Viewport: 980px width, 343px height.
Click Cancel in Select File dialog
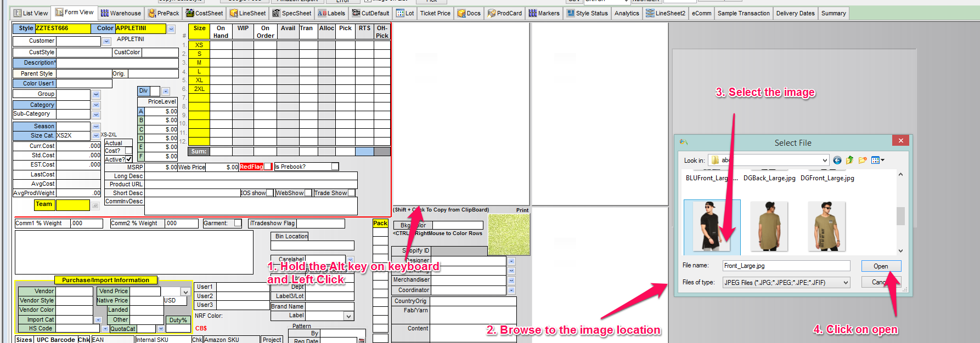881,282
